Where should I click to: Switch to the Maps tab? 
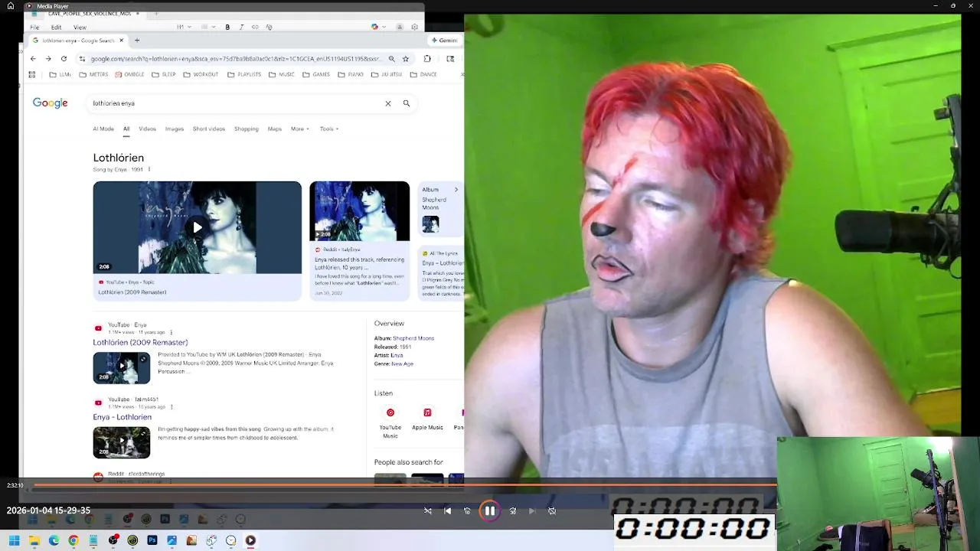[x=275, y=129]
